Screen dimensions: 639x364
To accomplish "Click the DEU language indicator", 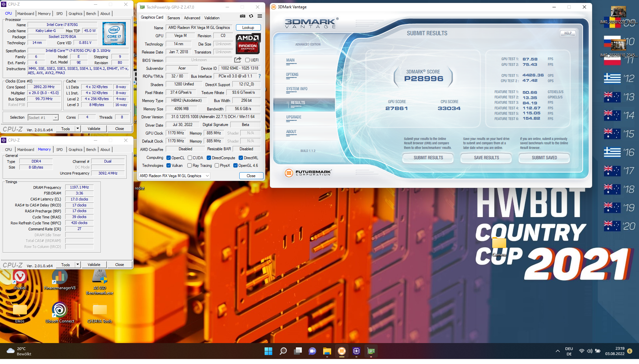I will tap(569, 351).
